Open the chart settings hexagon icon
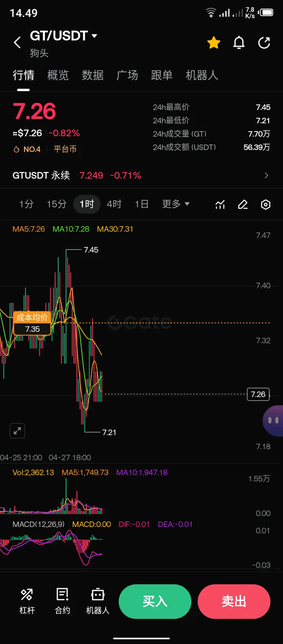Viewport: 283px width, 644px height. tap(266, 205)
